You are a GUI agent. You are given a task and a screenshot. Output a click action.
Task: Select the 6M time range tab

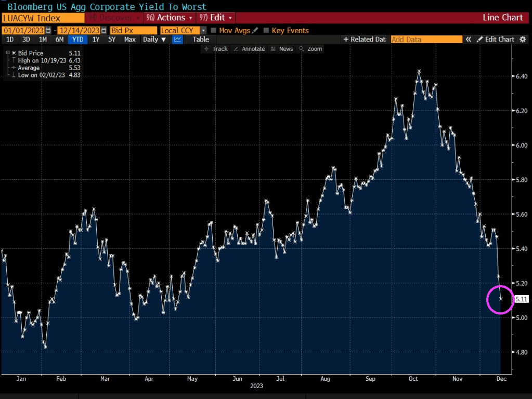point(60,39)
